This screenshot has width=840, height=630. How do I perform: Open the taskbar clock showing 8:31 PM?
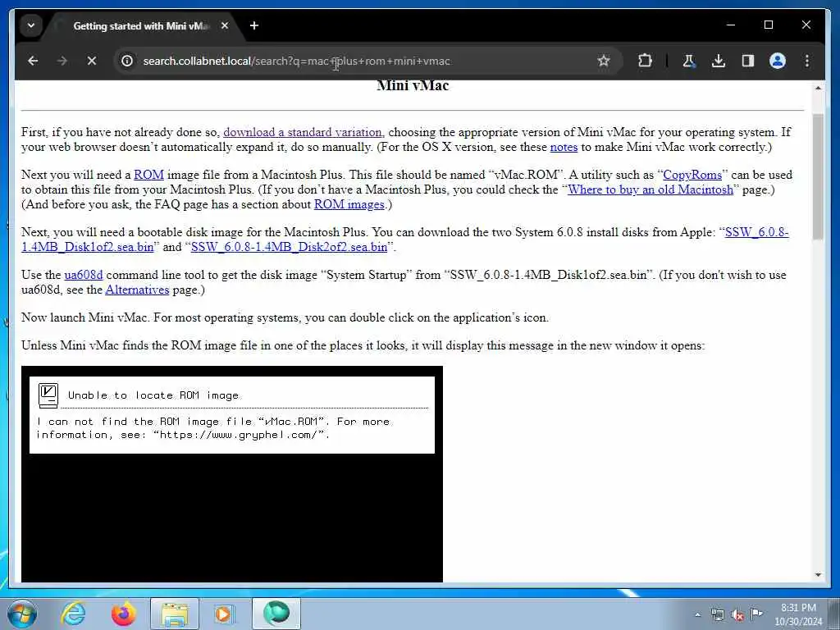tap(798, 614)
